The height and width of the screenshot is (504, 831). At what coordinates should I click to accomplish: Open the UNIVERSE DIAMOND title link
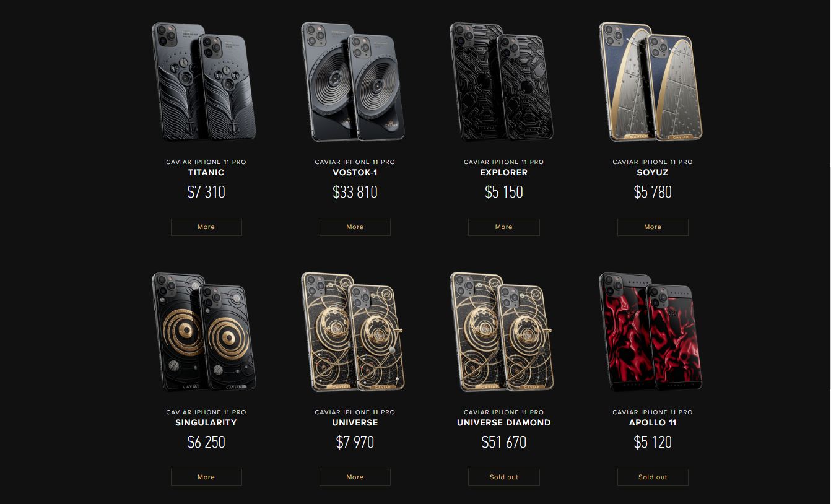point(504,422)
